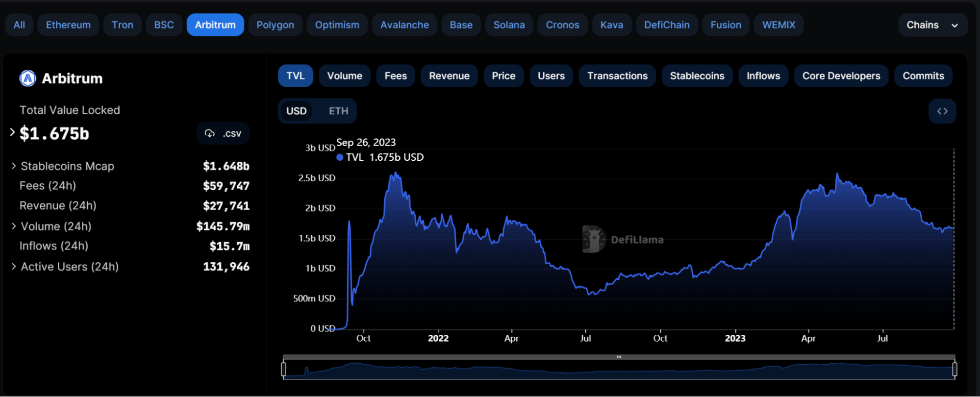
Task: Toggle the Fees chart metric
Action: click(x=396, y=76)
